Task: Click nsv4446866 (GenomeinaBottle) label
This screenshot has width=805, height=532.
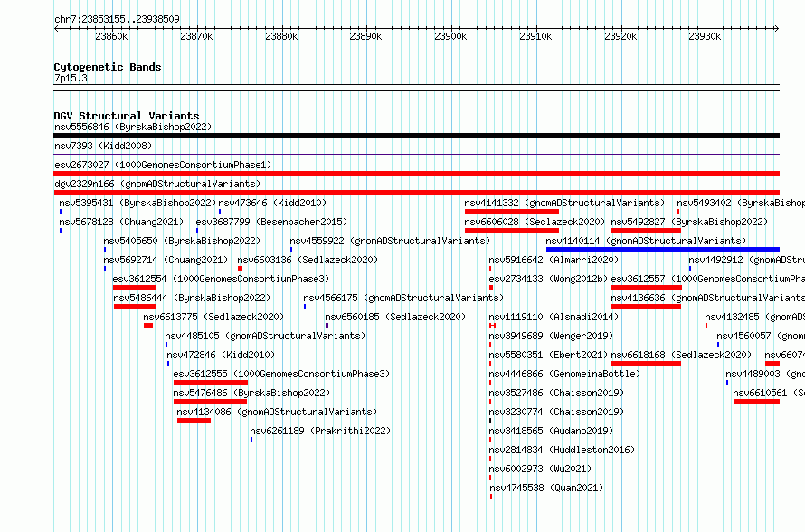Action: pos(564,374)
